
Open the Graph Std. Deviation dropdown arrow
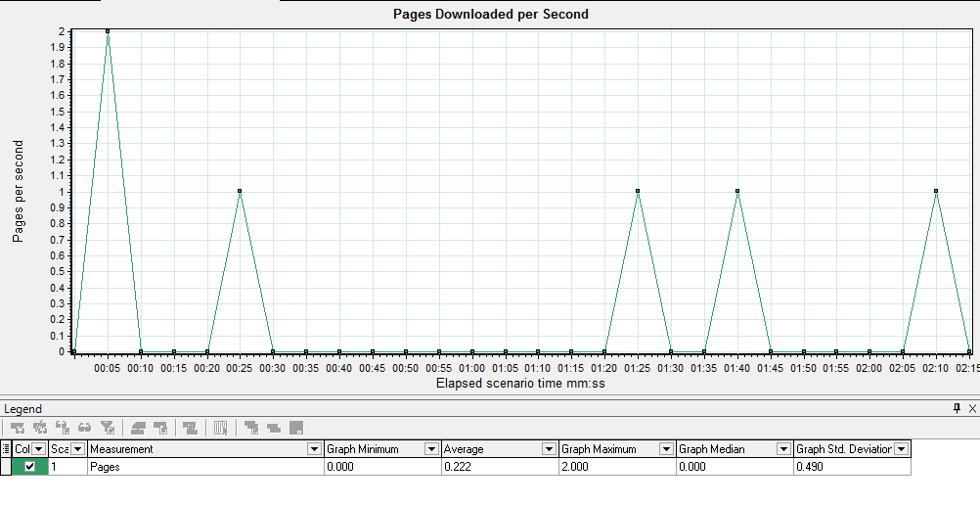click(901, 449)
